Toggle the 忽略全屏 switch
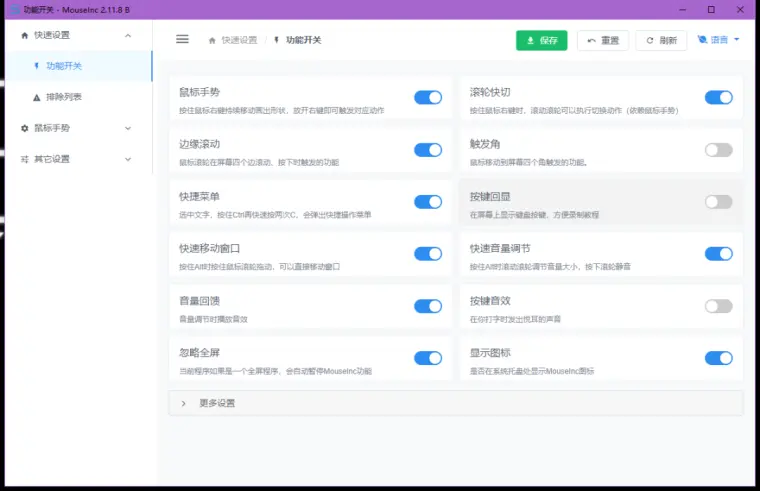The height and width of the screenshot is (491, 760). point(428,358)
